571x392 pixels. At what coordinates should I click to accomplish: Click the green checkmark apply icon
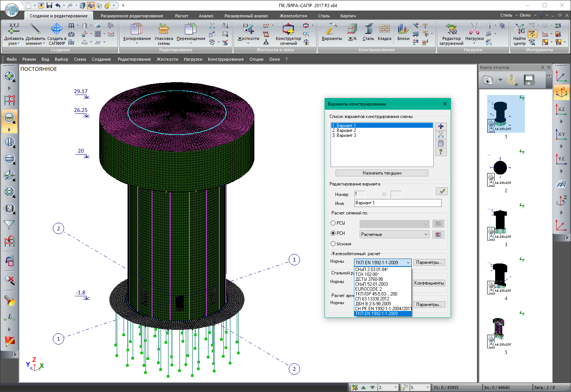click(441, 191)
